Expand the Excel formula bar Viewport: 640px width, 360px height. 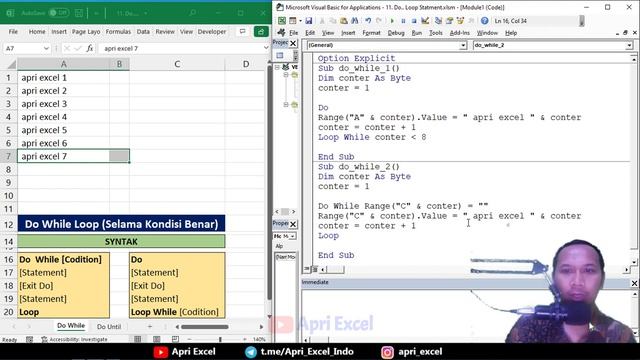[266, 48]
